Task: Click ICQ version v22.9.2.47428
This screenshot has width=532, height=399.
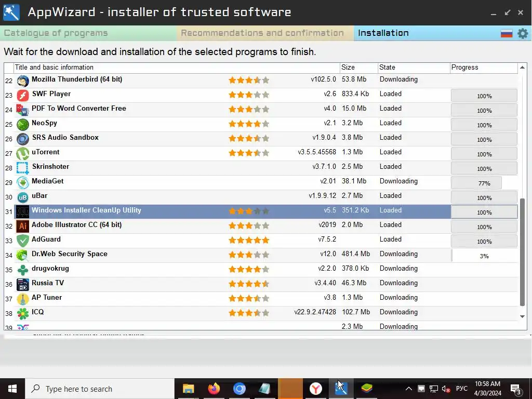Action: (x=315, y=312)
